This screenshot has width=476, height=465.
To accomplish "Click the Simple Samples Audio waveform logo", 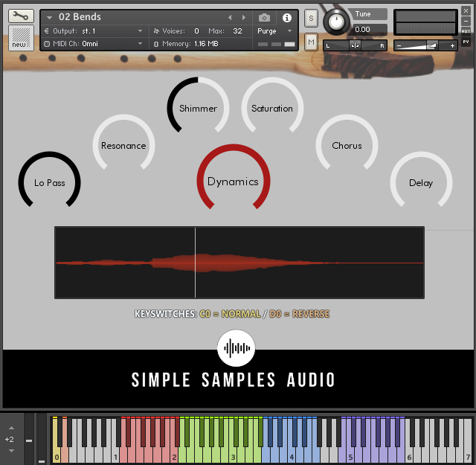I will pos(237,348).
